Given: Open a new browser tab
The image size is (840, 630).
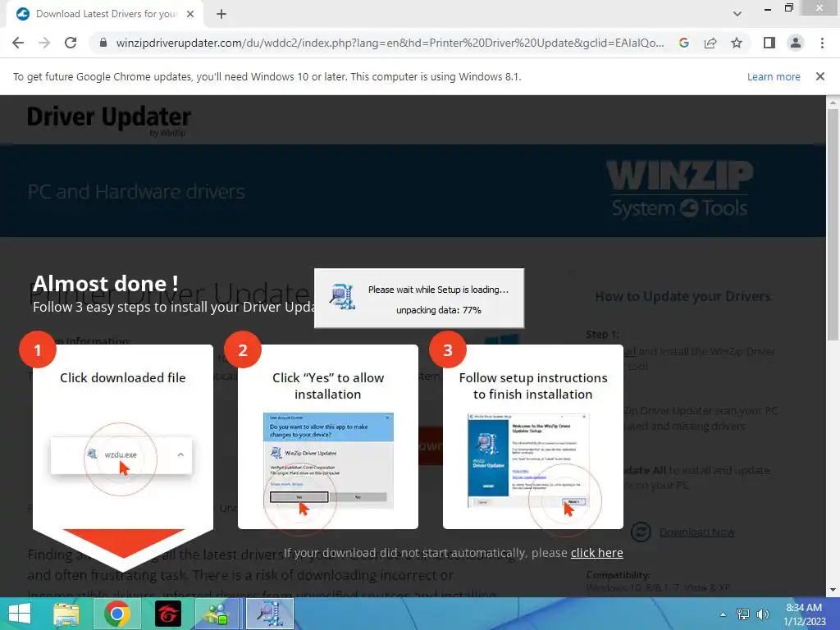Looking at the screenshot, I should [x=221, y=15].
